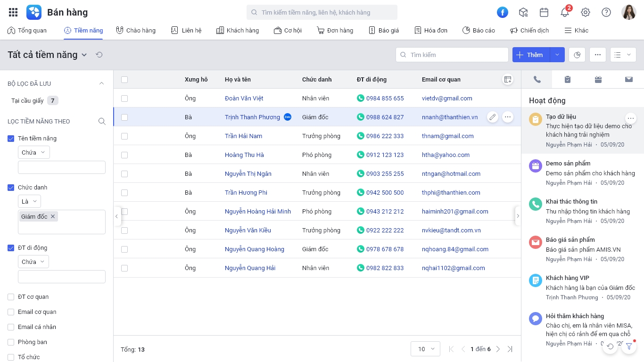
Task: Open the Facebook integration icon
Action: coord(503,12)
